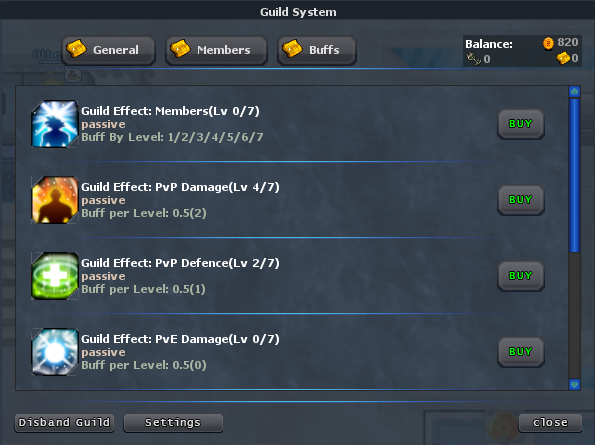Click the blue scrollbar thumb
This screenshot has width=595, height=445.
coord(575,175)
